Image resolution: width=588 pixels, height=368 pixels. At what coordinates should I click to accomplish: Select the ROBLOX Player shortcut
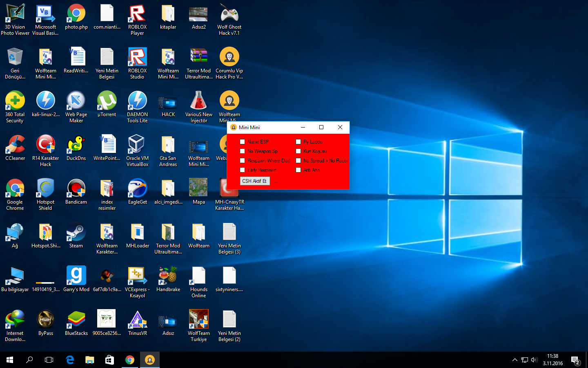coord(138,20)
